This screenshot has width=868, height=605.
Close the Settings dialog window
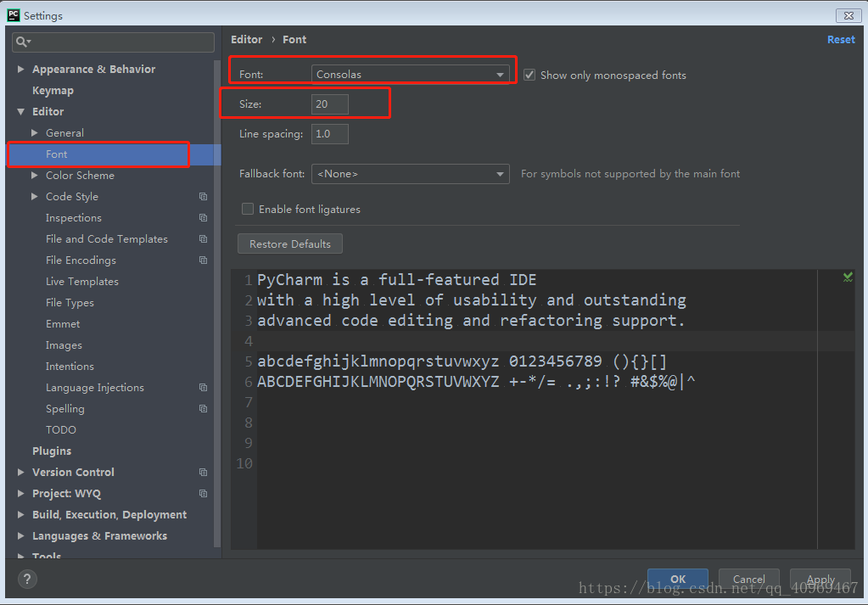848,15
